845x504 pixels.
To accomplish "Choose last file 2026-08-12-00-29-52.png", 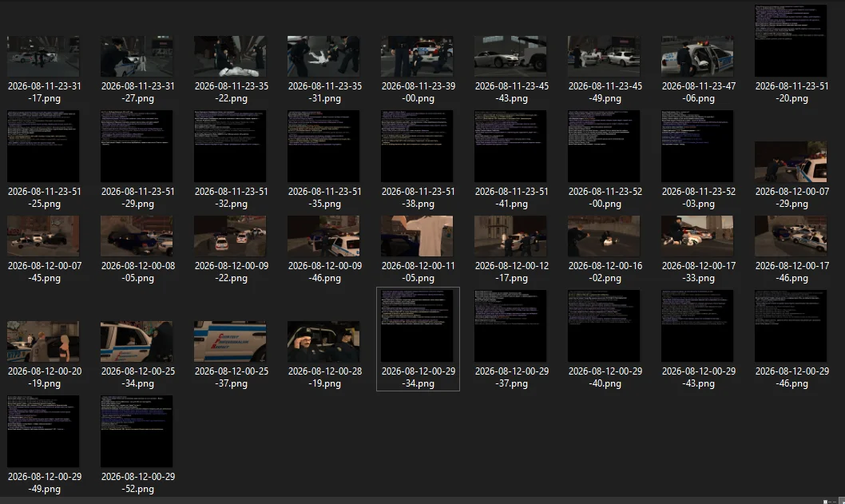I will point(137,431).
